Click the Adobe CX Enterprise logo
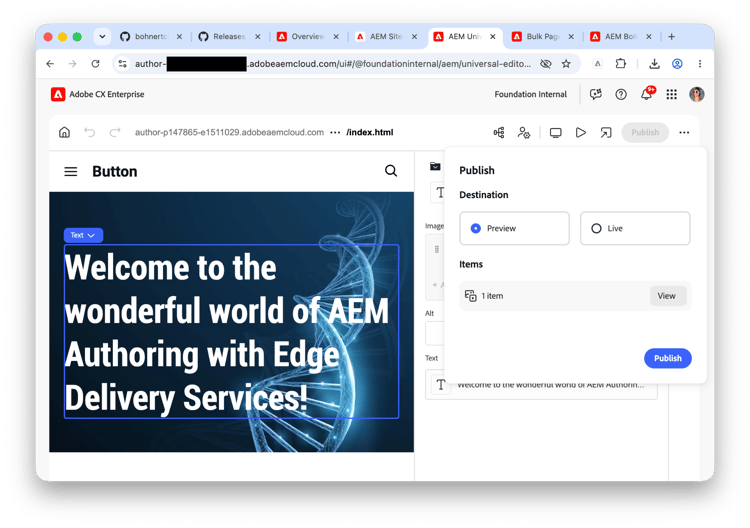 pos(58,94)
